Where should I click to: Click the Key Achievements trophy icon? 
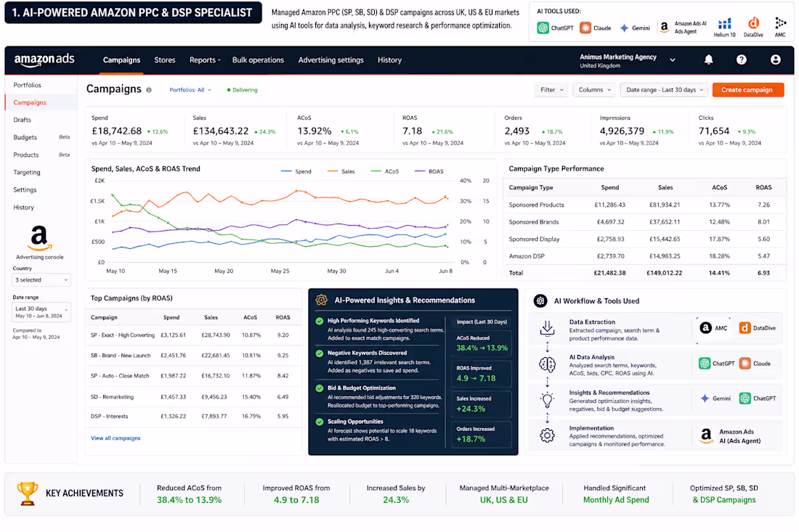(28, 493)
